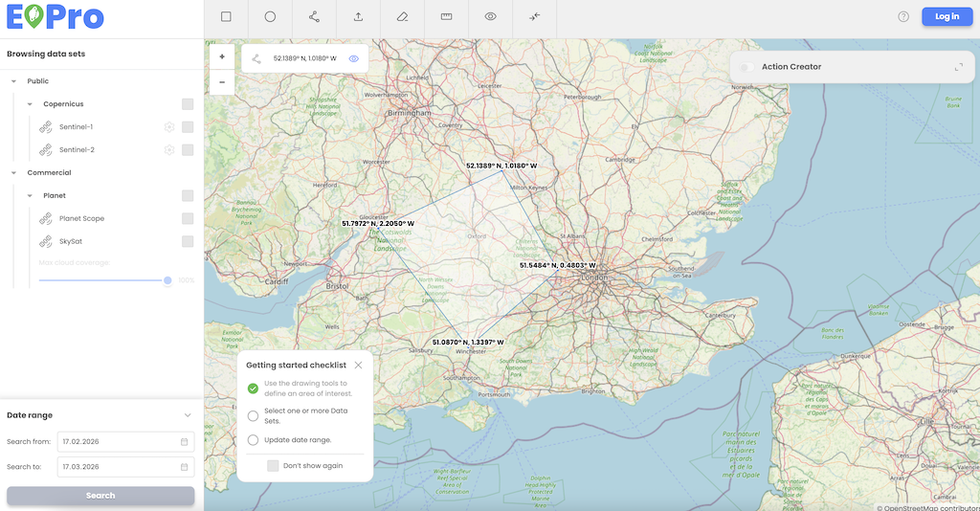
Task: Toggle toolbar eye visibility icon
Action: 491,17
